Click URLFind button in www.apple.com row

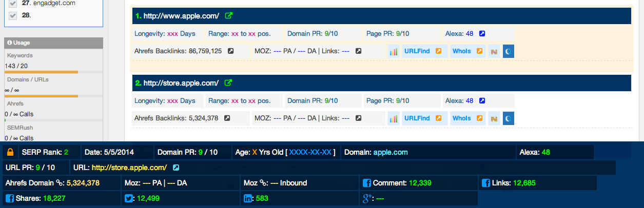tap(422, 51)
